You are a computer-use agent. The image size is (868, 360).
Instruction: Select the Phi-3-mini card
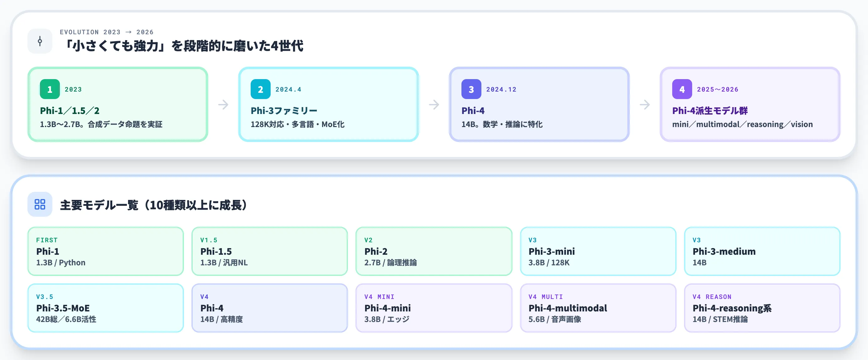tap(598, 251)
